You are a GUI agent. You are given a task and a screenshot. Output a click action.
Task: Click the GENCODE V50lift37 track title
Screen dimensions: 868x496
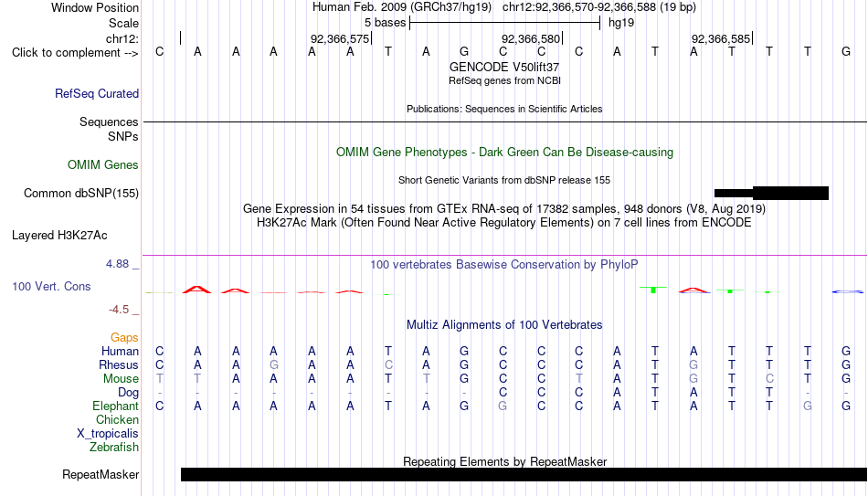[504, 67]
